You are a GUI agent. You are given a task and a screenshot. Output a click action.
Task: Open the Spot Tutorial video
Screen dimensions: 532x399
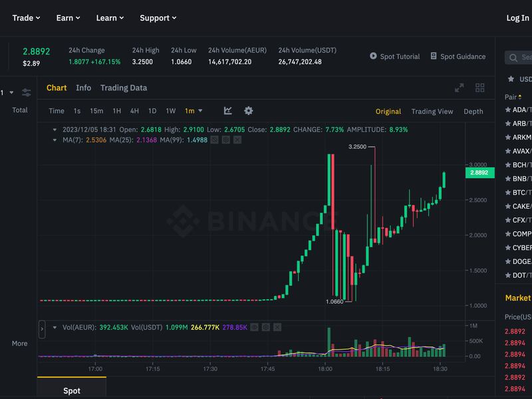pos(394,57)
